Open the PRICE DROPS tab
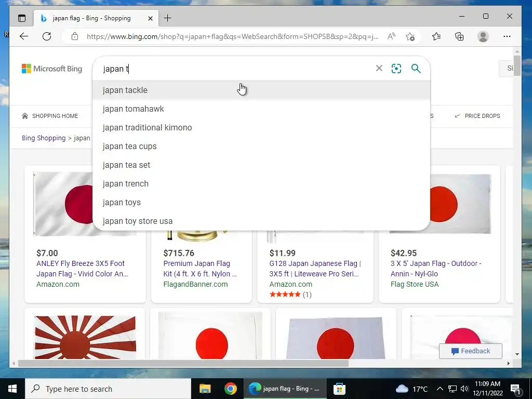 click(x=477, y=116)
